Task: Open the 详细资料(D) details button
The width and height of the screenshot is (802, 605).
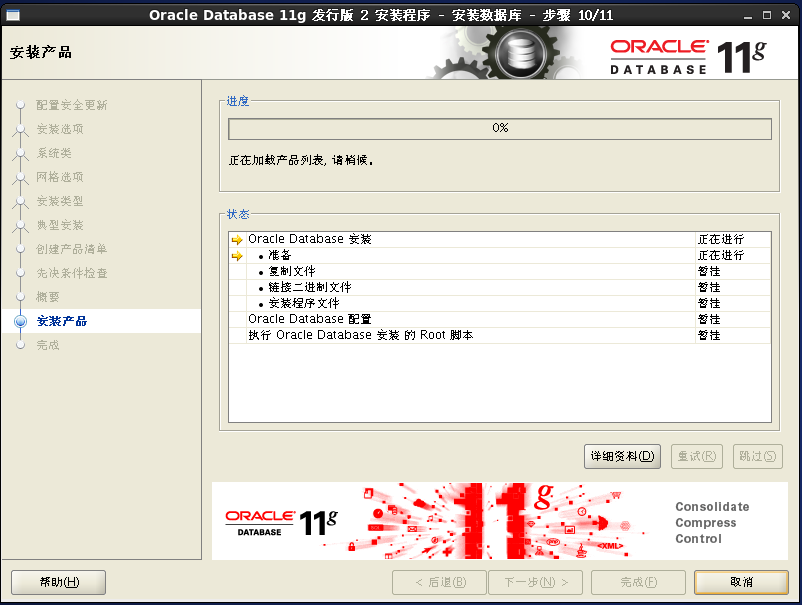Action: tap(622, 456)
